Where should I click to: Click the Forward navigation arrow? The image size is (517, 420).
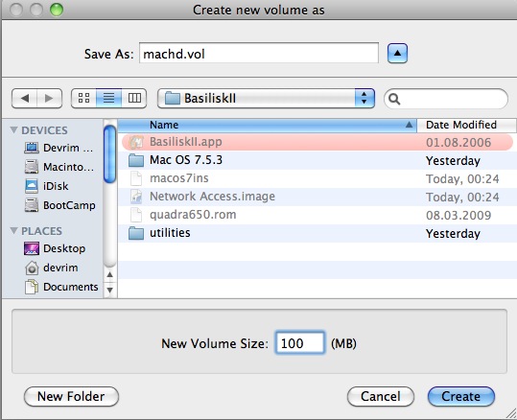coord(49,98)
